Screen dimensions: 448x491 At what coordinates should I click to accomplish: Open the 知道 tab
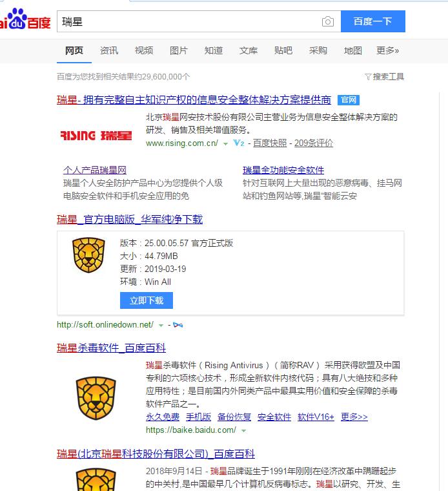[x=214, y=50]
